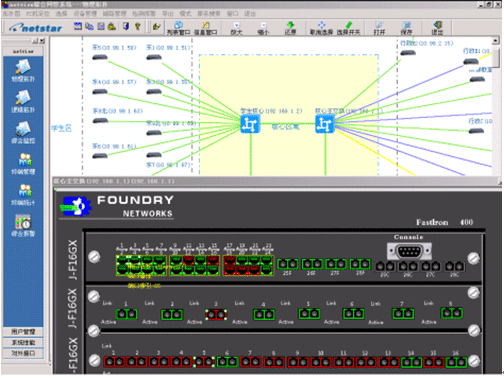The image size is (504, 378).
Task: Open the 终端管理 terminal management sidebar icon
Action: 23,163
